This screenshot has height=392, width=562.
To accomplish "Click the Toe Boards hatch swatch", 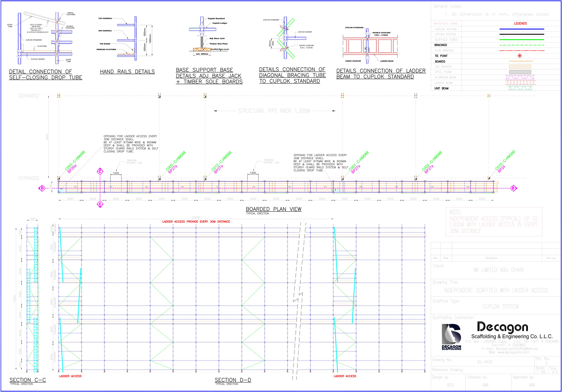I will (520, 67).
